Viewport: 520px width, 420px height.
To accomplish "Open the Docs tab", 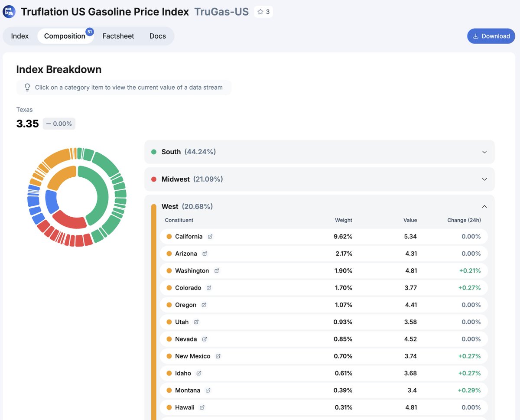I will pyautogui.click(x=157, y=36).
